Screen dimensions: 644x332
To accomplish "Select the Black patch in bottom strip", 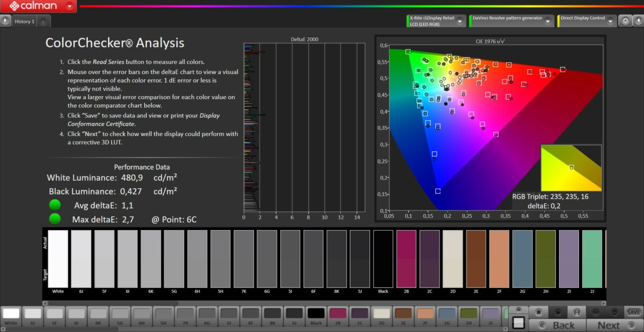I will click(316, 314).
